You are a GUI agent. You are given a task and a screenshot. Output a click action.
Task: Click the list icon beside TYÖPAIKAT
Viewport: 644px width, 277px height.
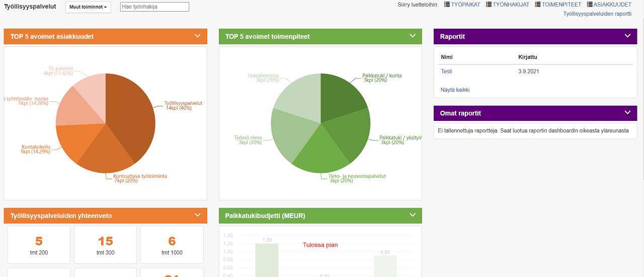click(x=447, y=5)
